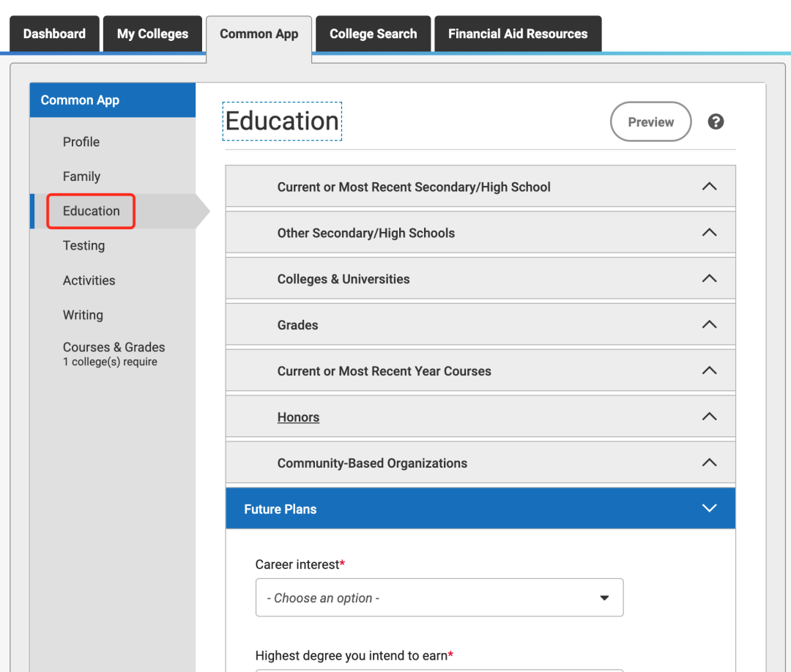Click the Future Plans header title

281,509
